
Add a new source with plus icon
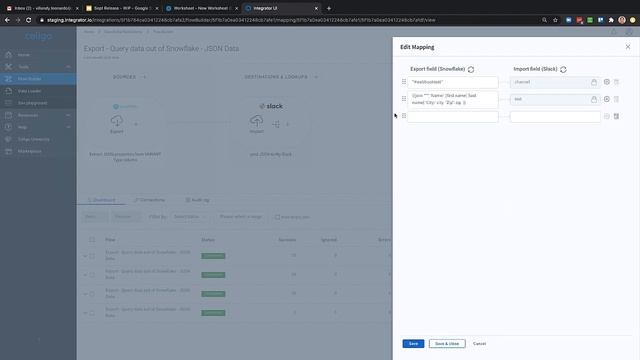tap(144, 77)
